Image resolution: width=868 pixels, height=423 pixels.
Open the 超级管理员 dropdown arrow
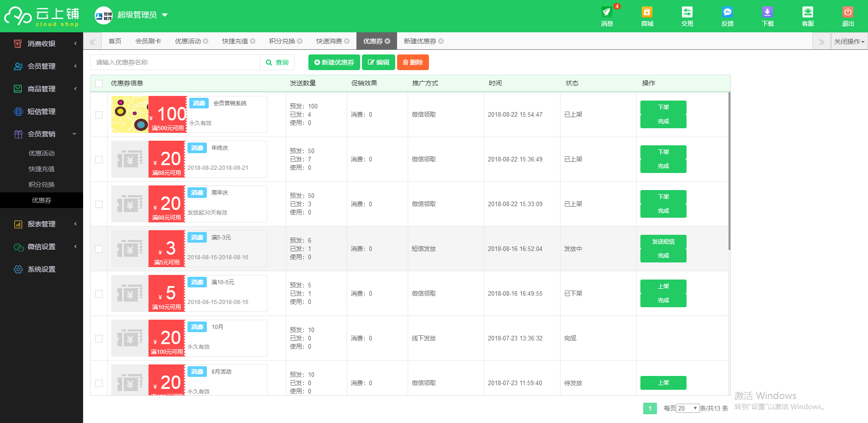164,15
